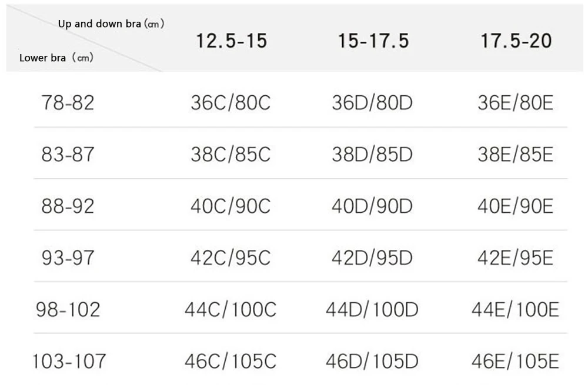Click the 42C/95C size cell
This screenshot has width=588, height=385.
230,257
